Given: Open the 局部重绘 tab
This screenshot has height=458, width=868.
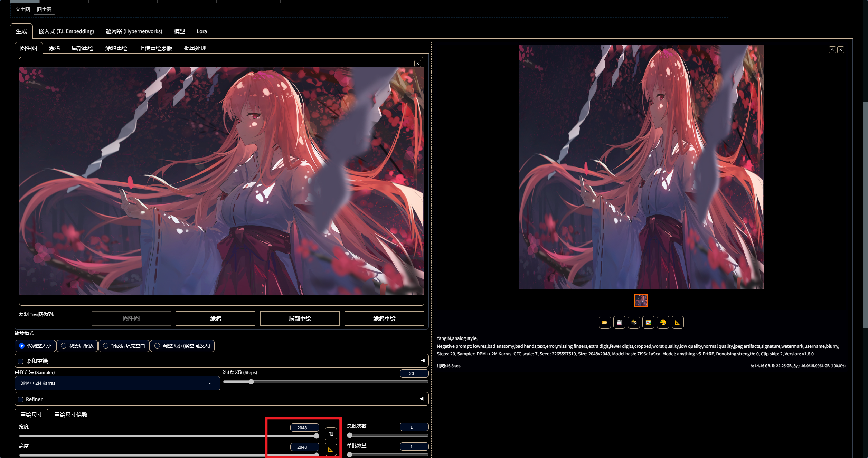Looking at the screenshot, I should point(82,48).
